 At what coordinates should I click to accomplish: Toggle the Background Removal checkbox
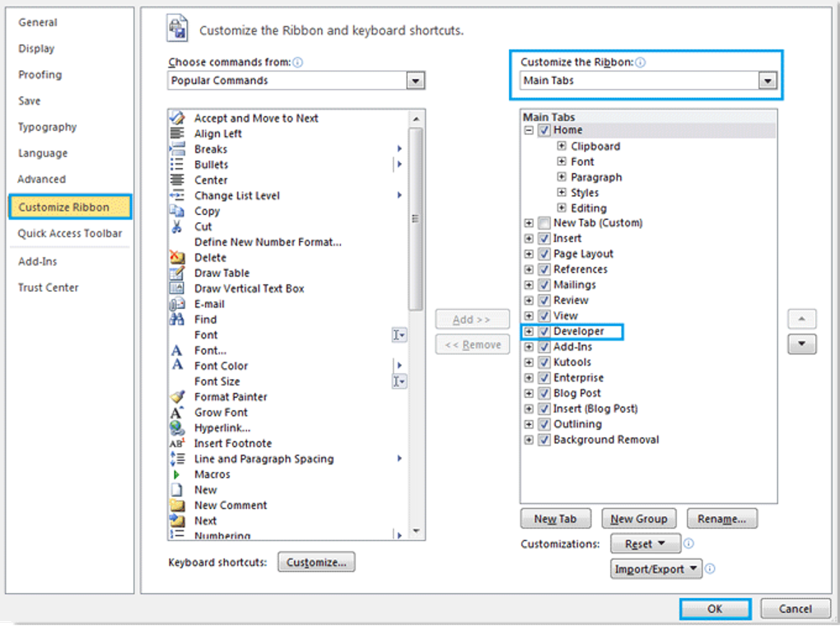(544, 440)
